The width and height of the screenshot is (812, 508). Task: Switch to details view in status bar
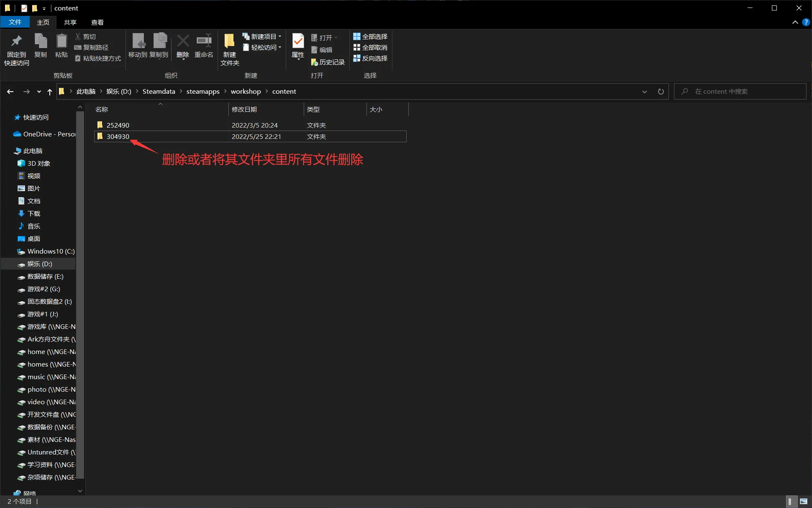pos(790,501)
